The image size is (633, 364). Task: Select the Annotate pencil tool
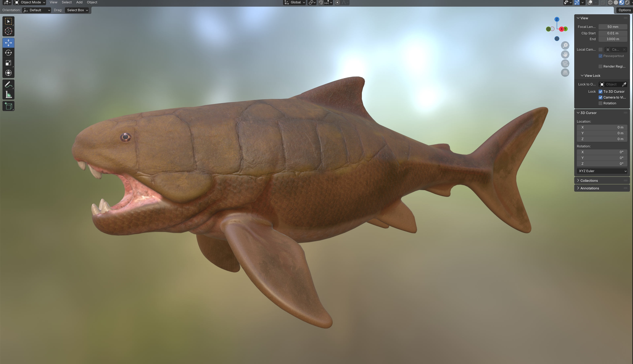point(8,84)
